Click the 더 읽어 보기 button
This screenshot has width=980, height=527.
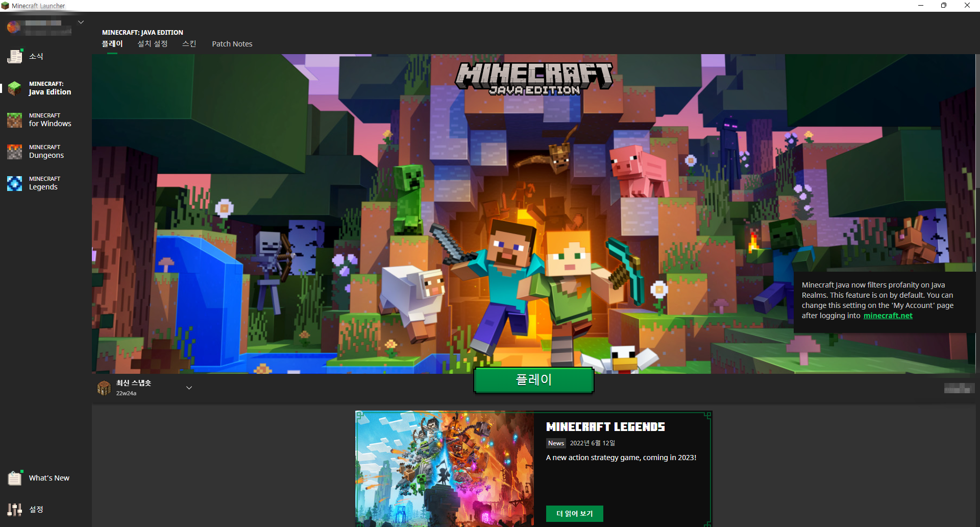point(575,514)
